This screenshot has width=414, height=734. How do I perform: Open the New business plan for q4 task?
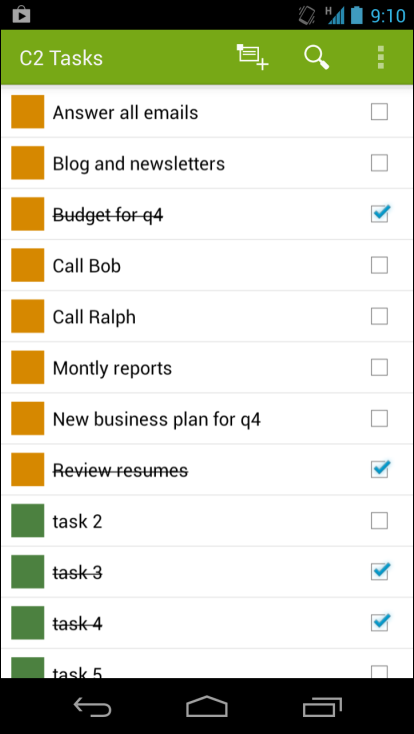click(x=207, y=418)
